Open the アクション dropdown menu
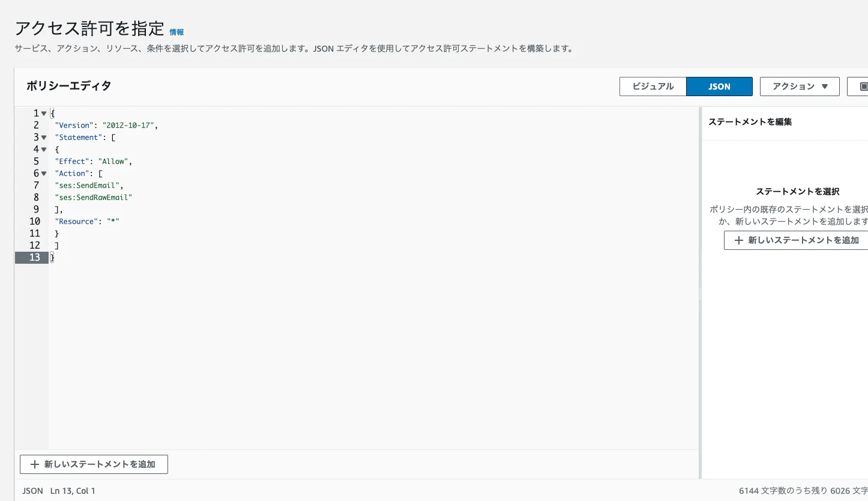868x501 pixels. pyautogui.click(x=800, y=87)
